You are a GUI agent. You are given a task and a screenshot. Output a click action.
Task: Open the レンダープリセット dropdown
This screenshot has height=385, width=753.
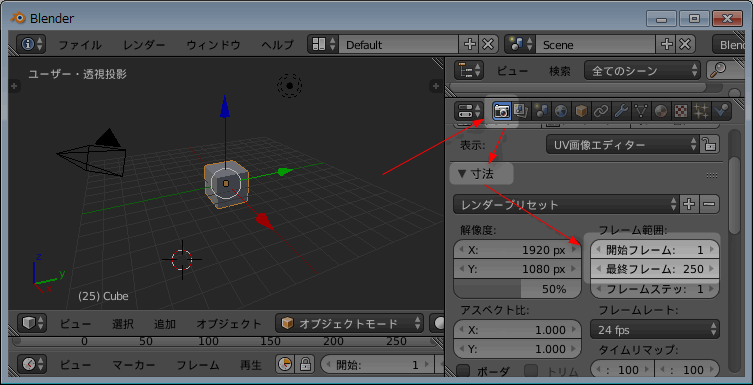[566, 205]
